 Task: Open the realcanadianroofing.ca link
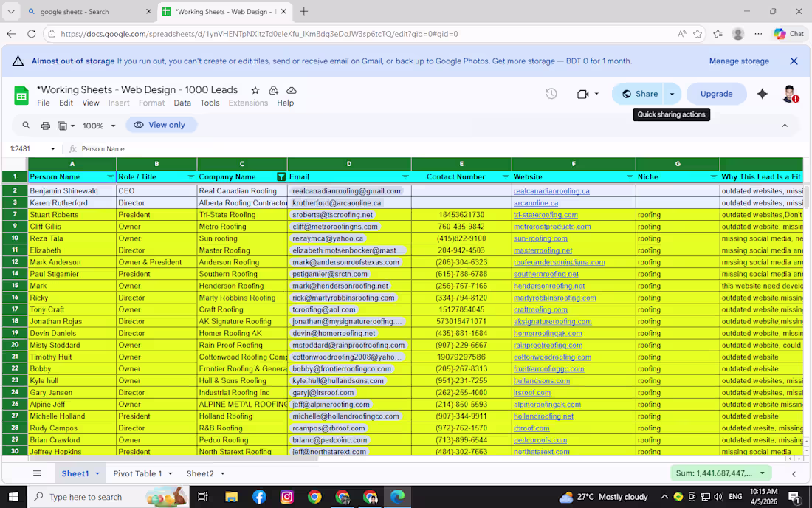551,190
